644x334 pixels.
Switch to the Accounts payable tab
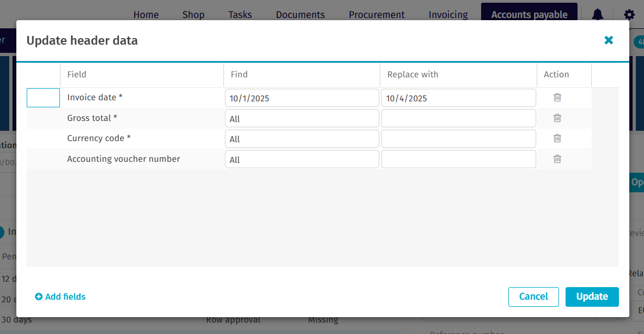(529, 15)
